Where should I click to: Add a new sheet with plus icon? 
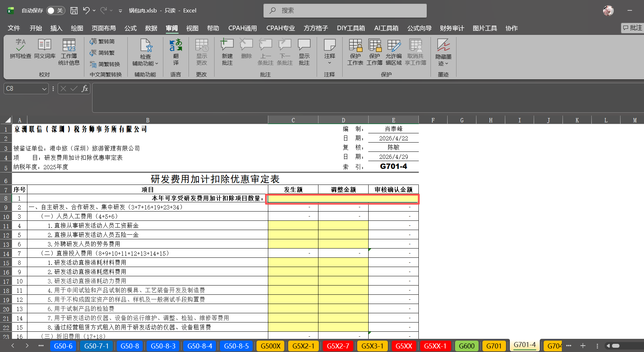pyautogui.click(x=583, y=346)
